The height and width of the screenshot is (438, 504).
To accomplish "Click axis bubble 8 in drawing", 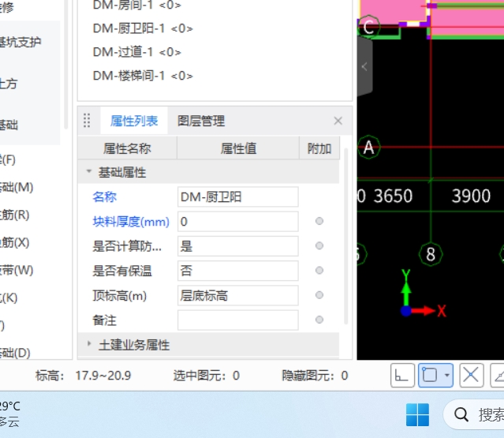I will tap(431, 254).
